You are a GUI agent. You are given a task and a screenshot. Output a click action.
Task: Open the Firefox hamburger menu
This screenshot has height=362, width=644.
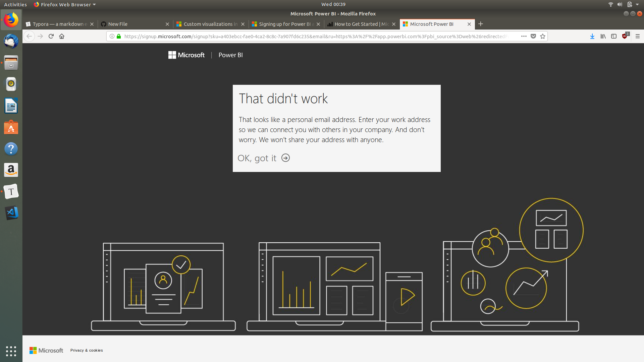[638, 36]
